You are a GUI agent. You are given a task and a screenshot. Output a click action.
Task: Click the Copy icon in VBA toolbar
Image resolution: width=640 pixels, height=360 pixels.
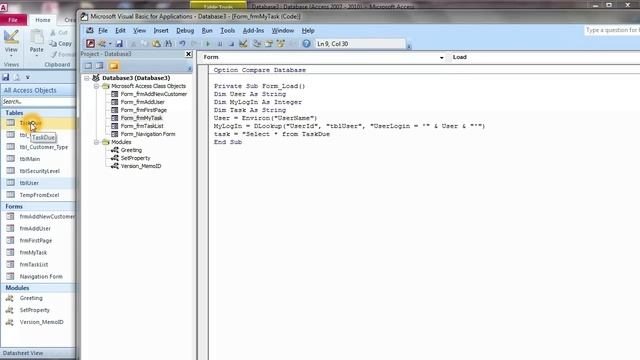point(144,44)
